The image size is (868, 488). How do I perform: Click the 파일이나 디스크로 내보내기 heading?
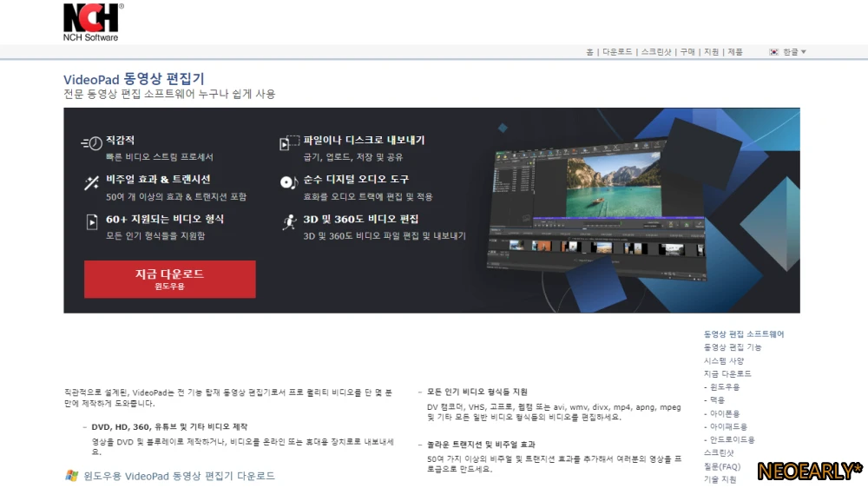(x=364, y=140)
